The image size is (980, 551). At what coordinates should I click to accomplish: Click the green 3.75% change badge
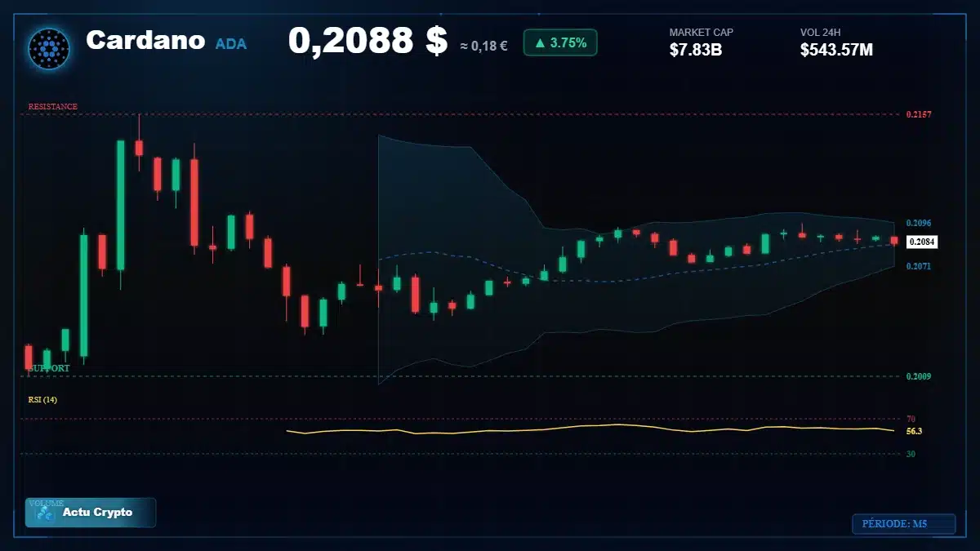tap(560, 43)
